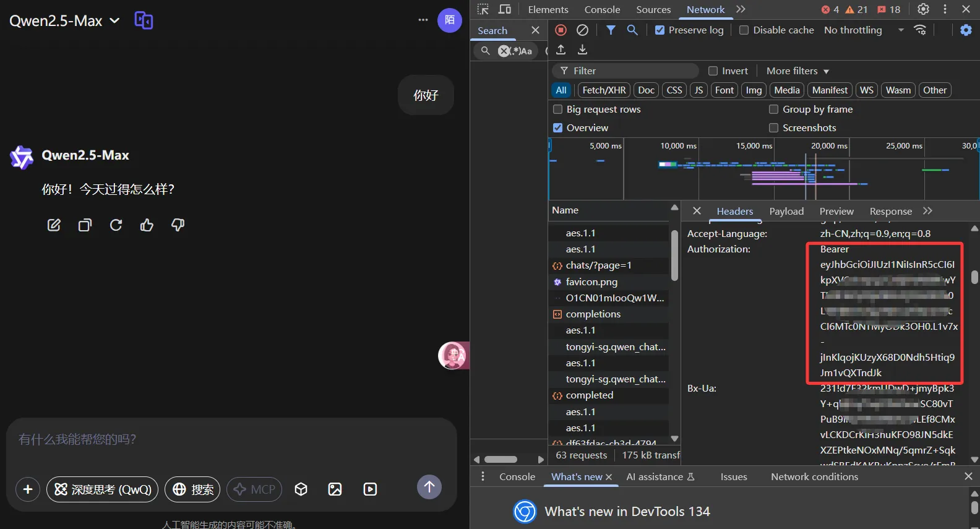Copy the Qwen response text
This screenshot has width=980, height=529.
point(85,225)
